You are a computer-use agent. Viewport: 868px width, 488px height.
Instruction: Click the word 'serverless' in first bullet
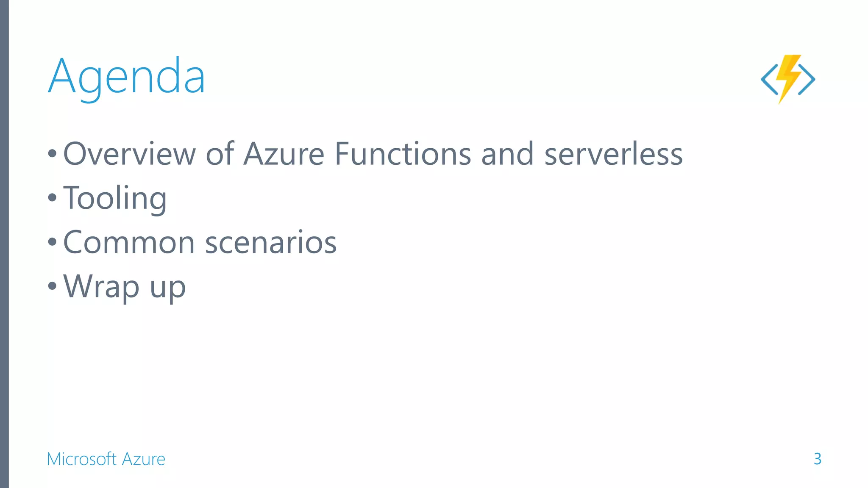(614, 153)
